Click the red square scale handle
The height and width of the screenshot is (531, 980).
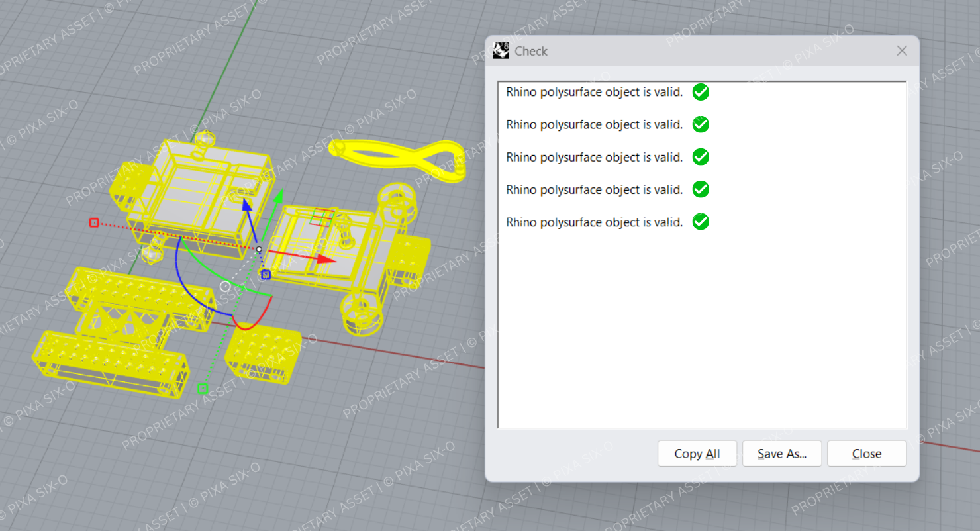[94, 223]
